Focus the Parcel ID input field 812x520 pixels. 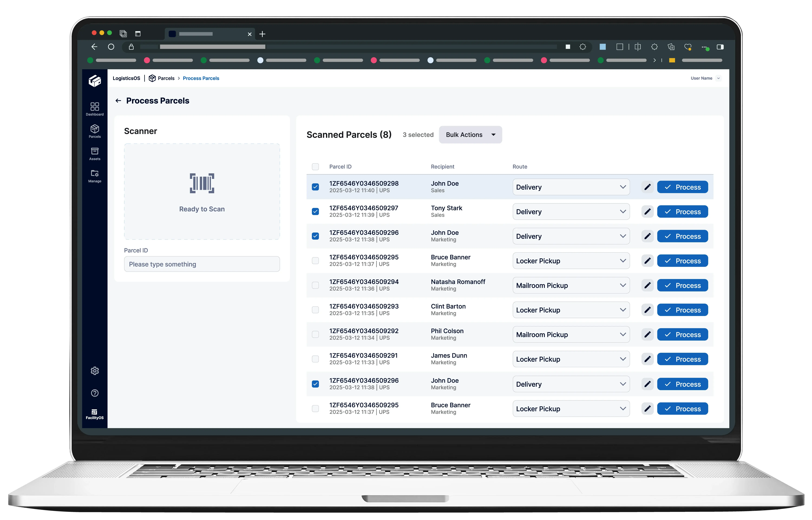(202, 264)
